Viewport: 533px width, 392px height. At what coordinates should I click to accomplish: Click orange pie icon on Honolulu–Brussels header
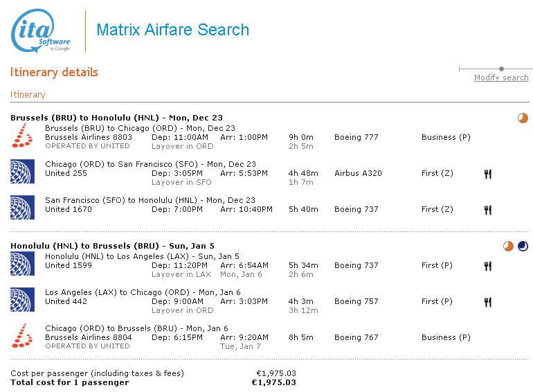tap(509, 246)
